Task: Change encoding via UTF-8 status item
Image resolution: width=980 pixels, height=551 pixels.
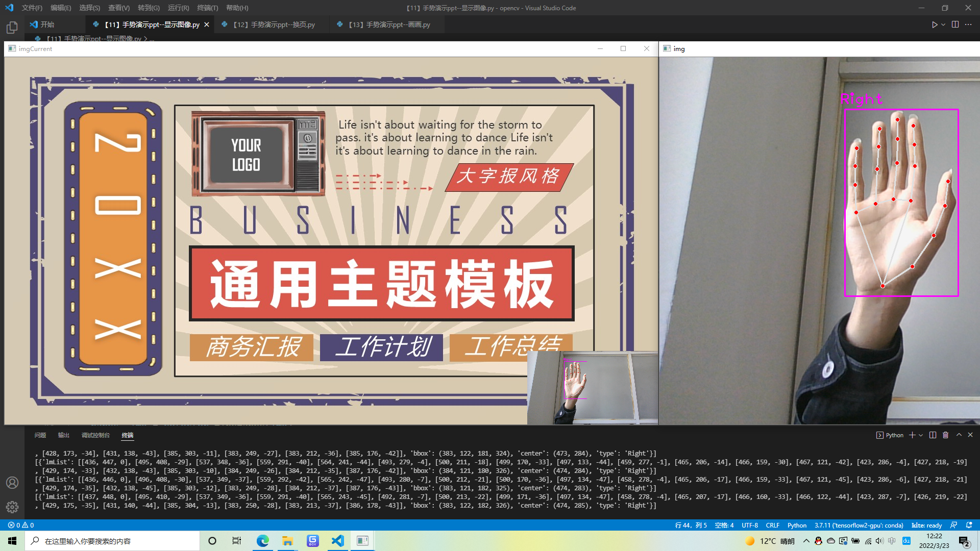Action: pyautogui.click(x=750, y=525)
